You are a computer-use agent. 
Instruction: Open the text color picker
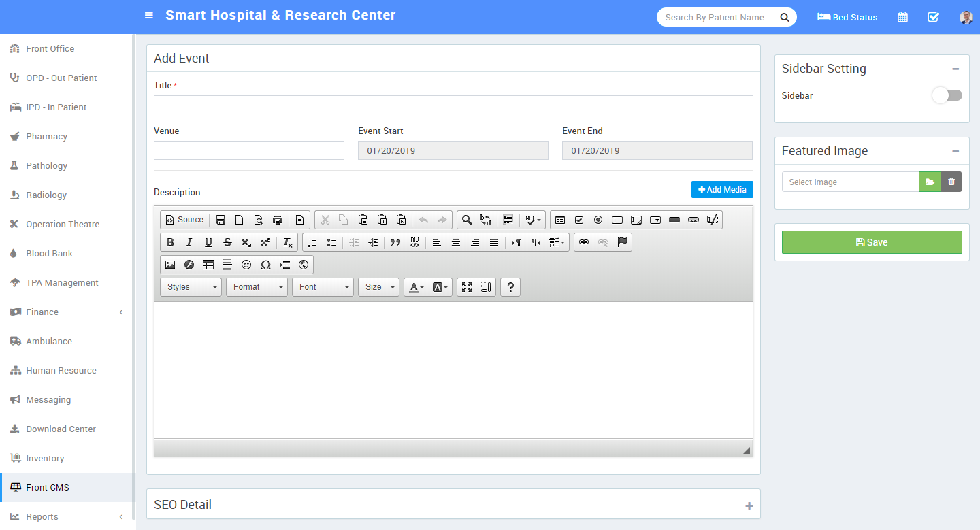coord(416,287)
